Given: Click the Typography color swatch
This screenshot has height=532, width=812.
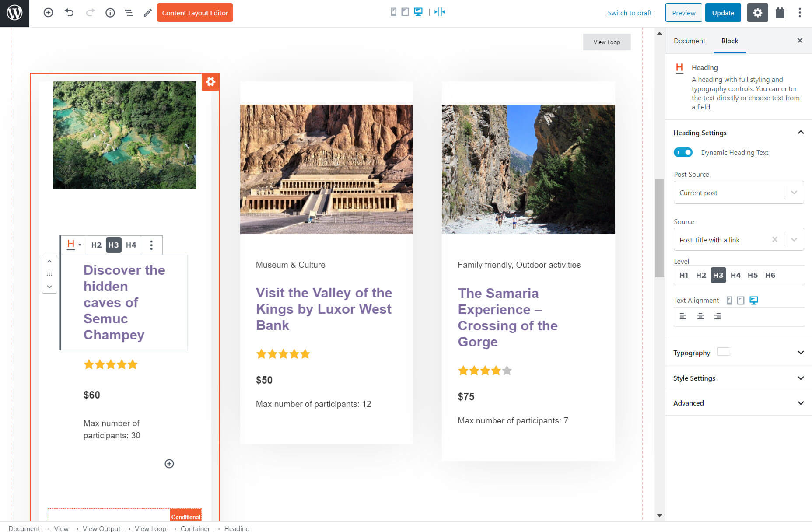Looking at the screenshot, I should [x=724, y=352].
